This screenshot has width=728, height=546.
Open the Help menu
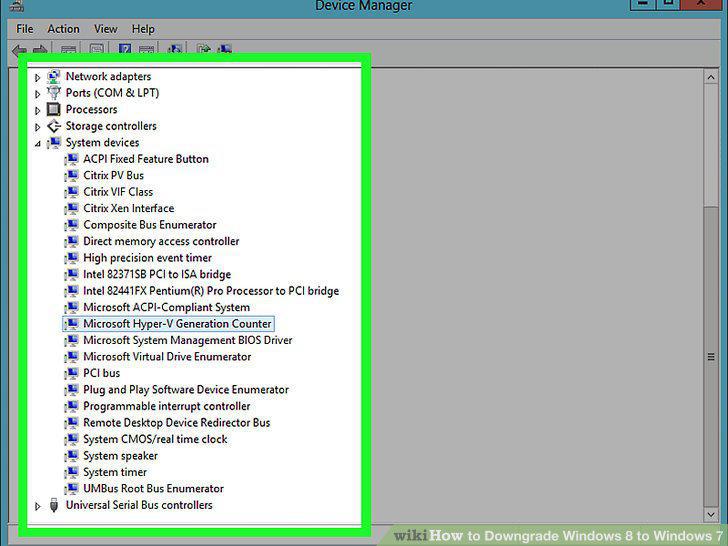pos(143,29)
